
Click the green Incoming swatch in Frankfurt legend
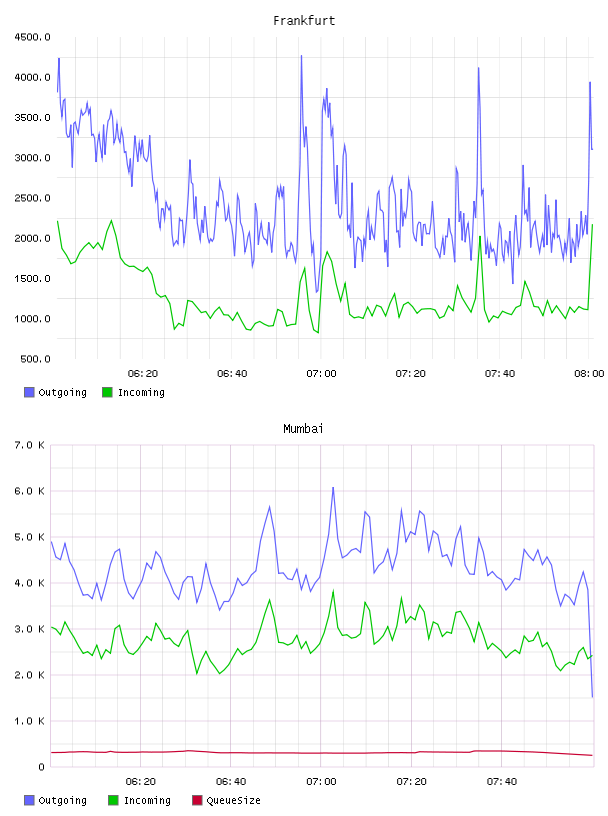[107, 392]
